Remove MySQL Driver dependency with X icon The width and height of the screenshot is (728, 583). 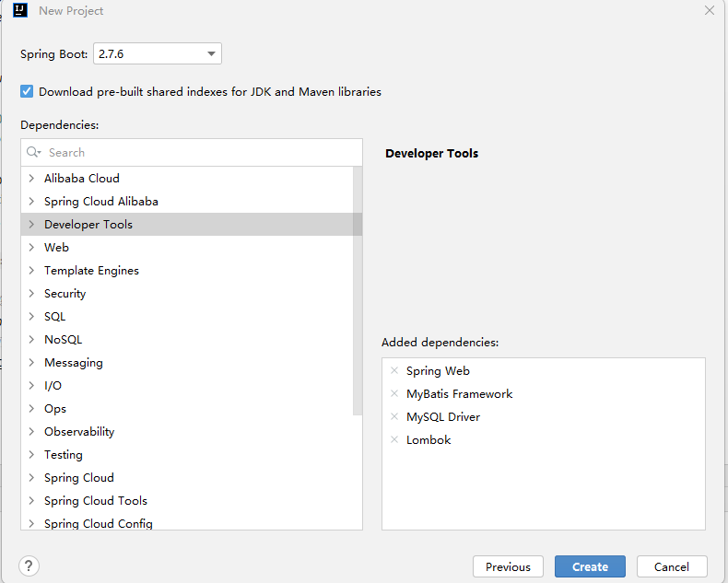click(394, 416)
